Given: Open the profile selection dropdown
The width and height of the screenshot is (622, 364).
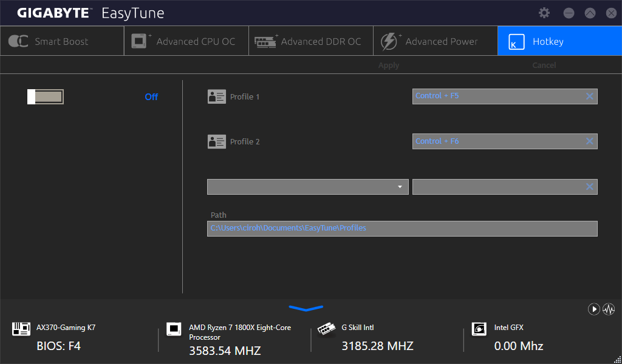Looking at the screenshot, I should 307,187.
